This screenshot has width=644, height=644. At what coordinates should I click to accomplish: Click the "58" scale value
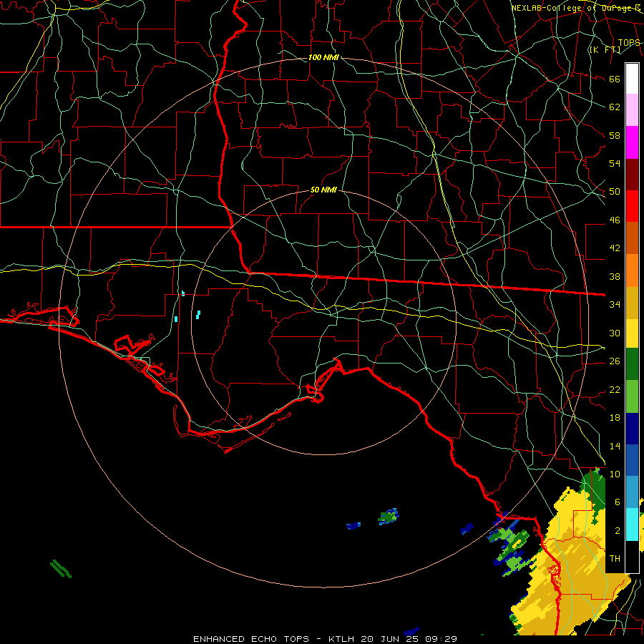(x=615, y=135)
